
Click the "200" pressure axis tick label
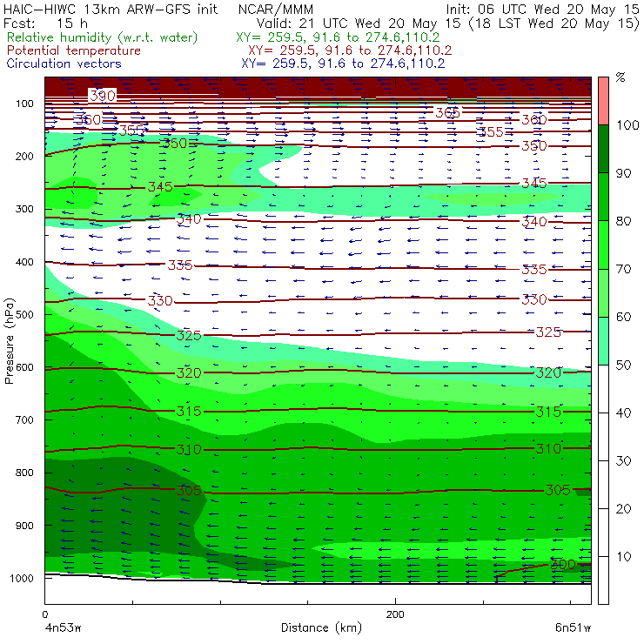(x=24, y=156)
